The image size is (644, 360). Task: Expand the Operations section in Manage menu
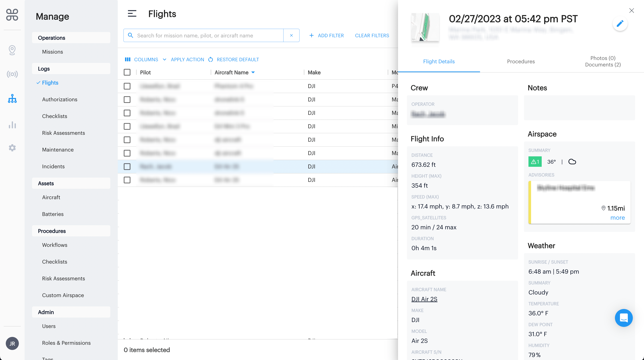coord(51,38)
